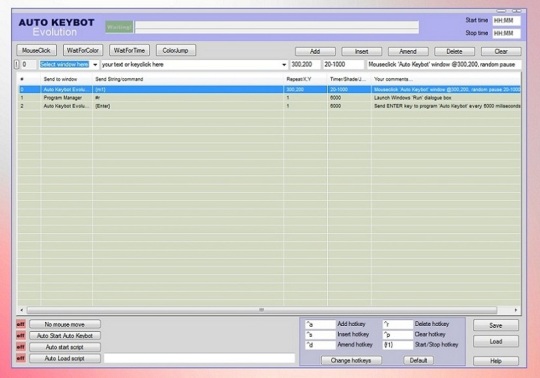Viewport: 540px width, 378px height.
Task: Click the 6000 cell in the {Enter} row
Action: [349, 106]
